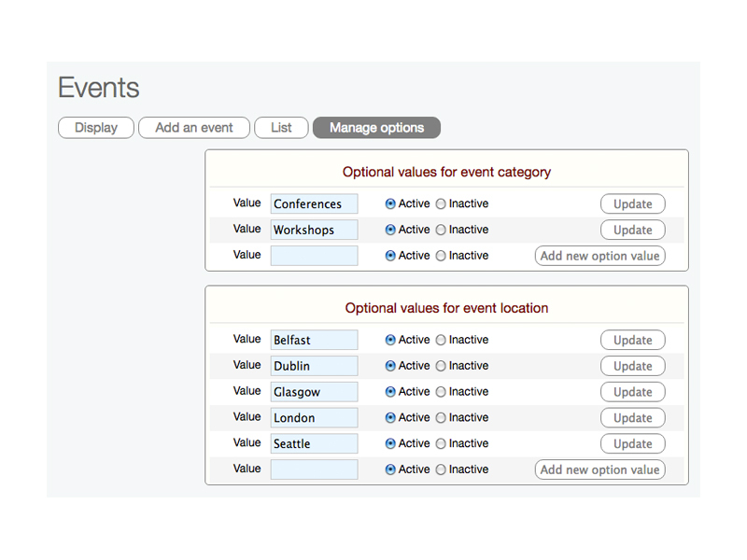
Task: Update the Seattle location row
Action: 632,444
